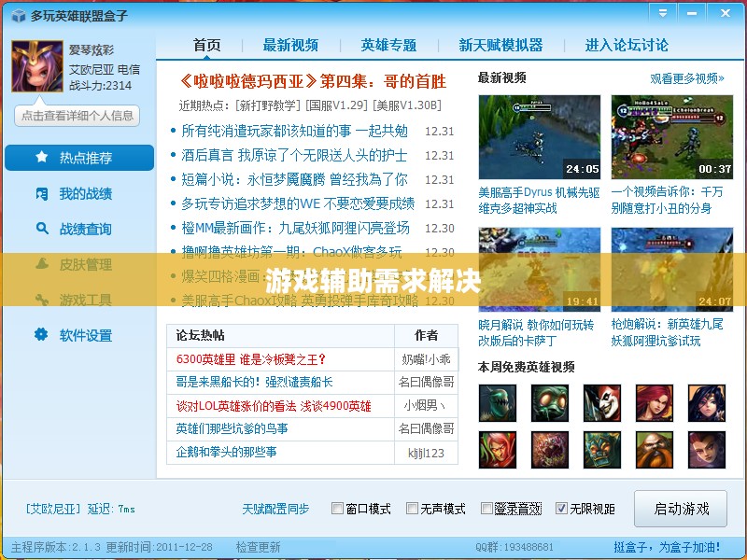Click the star icon beside 热点推荐
Screen dimensions: 747x560
42,157
